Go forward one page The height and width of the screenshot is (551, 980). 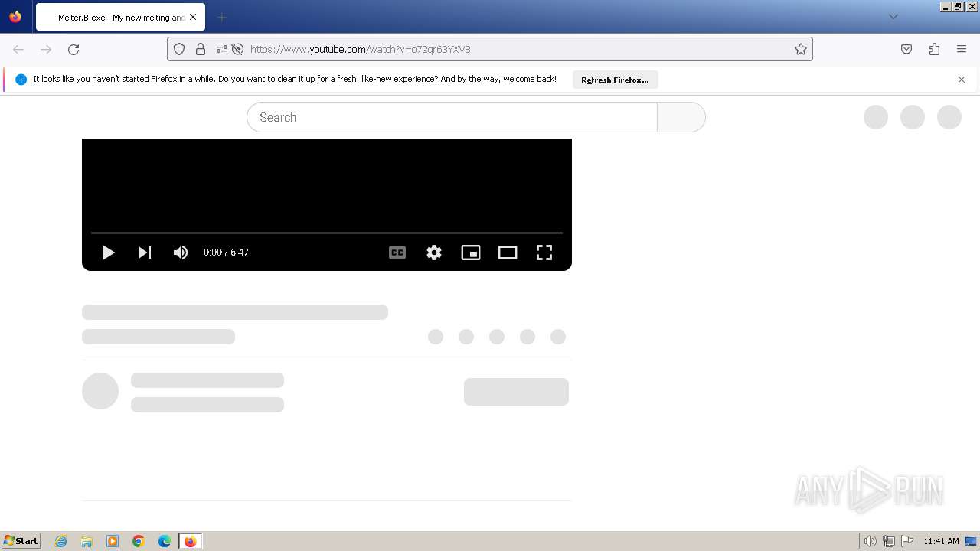tap(46, 49)
